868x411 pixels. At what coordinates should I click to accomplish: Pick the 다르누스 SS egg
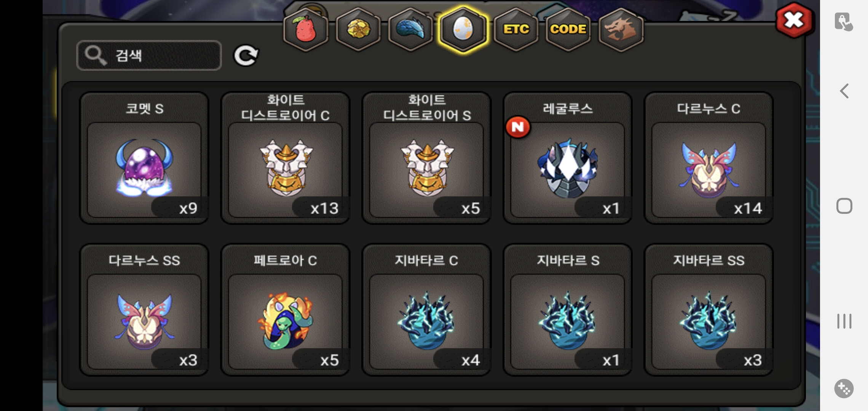pyautogui.click(x=144, y=310)
